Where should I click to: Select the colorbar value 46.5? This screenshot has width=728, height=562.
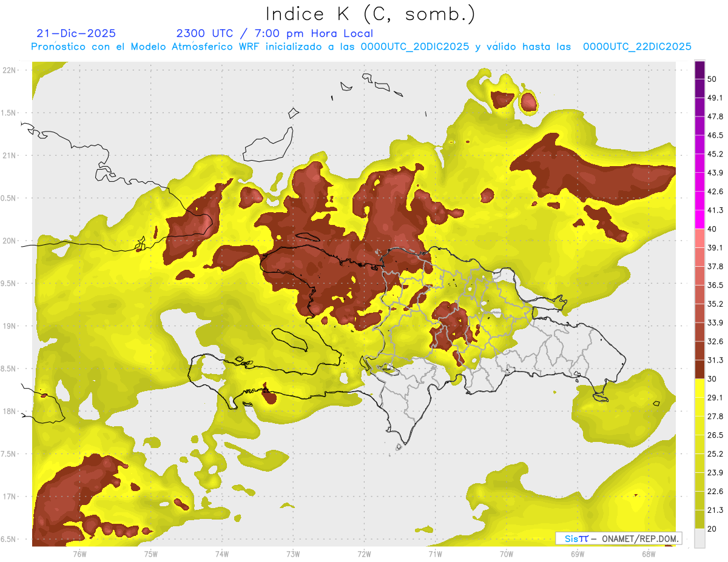716,135
